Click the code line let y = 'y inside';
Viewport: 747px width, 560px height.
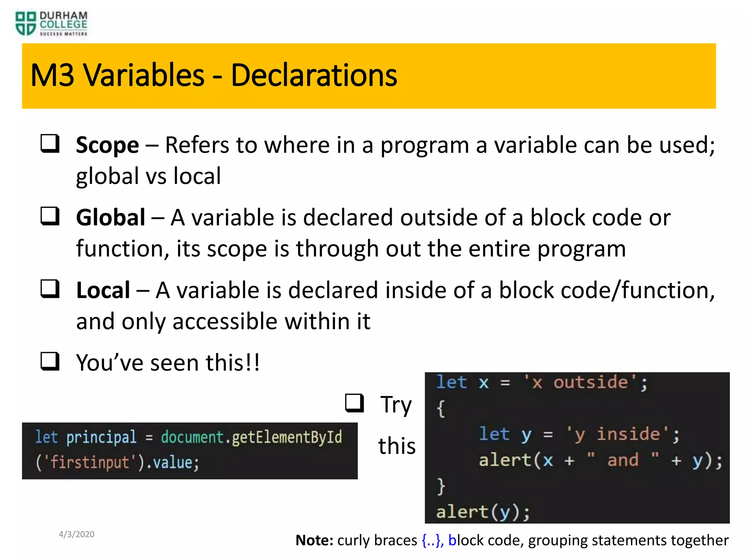pyautogui.click(x=580, y=435)
